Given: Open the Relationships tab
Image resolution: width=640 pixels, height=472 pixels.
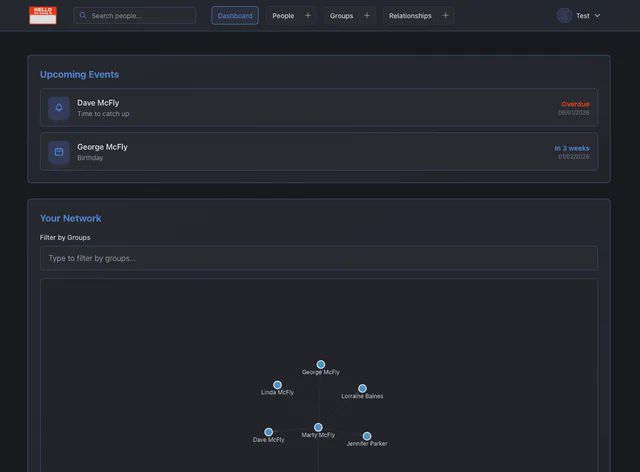Looking at the screenshot, I should pyautogui.click(x=410, y=16).
